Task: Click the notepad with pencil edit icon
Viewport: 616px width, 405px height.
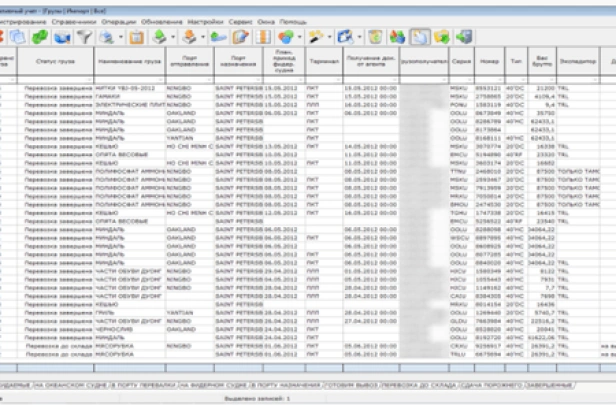Action: [x=239, y=37]
